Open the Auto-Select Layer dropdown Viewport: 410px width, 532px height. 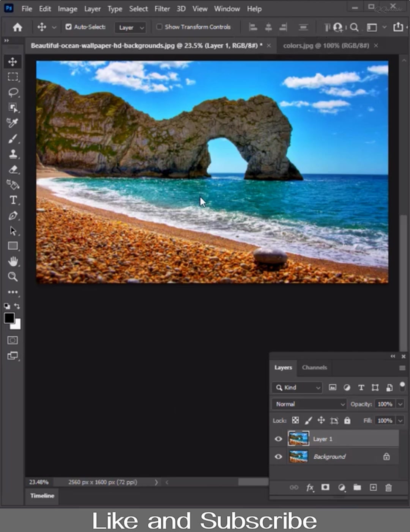[130, 27]
